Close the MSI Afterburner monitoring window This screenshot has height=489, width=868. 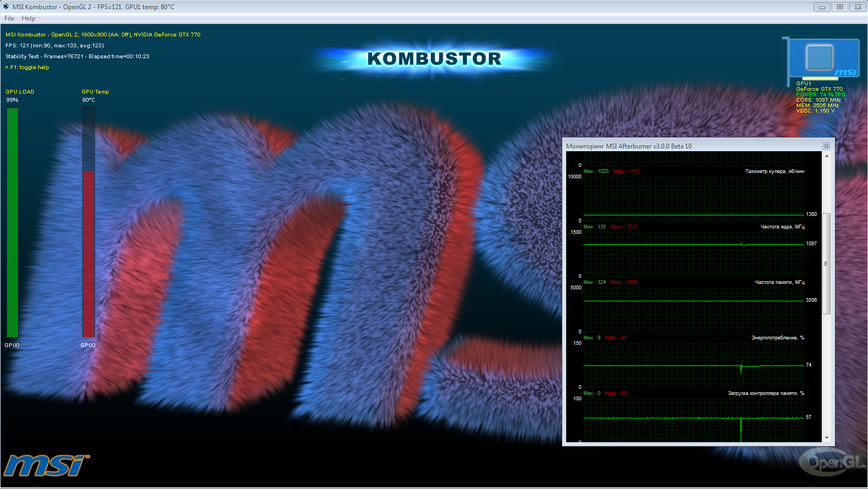pos(826,146)
